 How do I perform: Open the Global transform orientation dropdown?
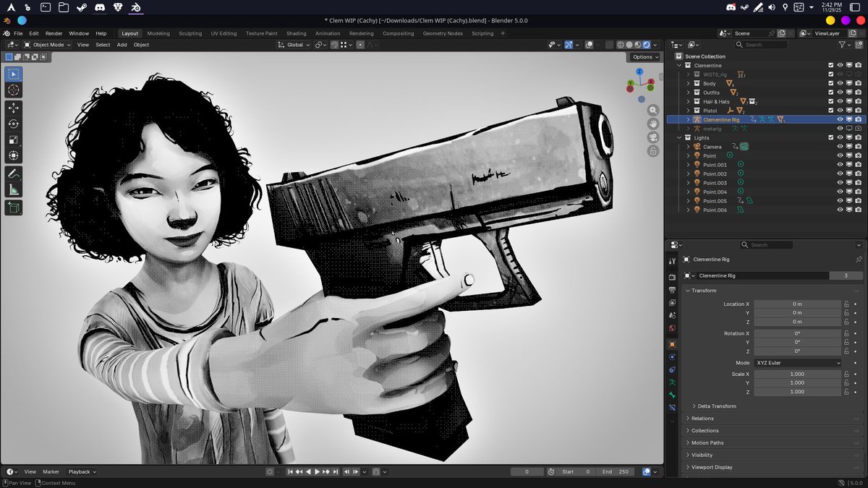coord(294,45)
